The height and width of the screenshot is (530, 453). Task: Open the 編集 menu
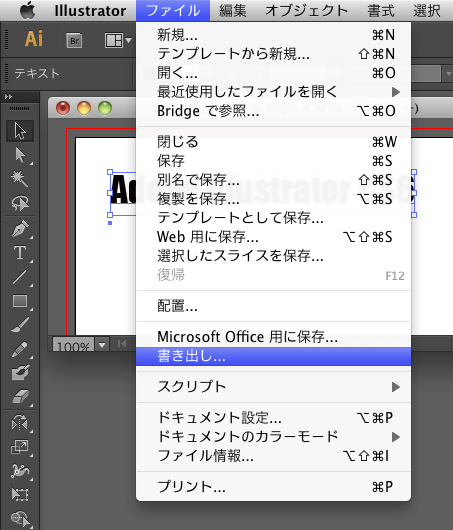[x=233, y=10]
